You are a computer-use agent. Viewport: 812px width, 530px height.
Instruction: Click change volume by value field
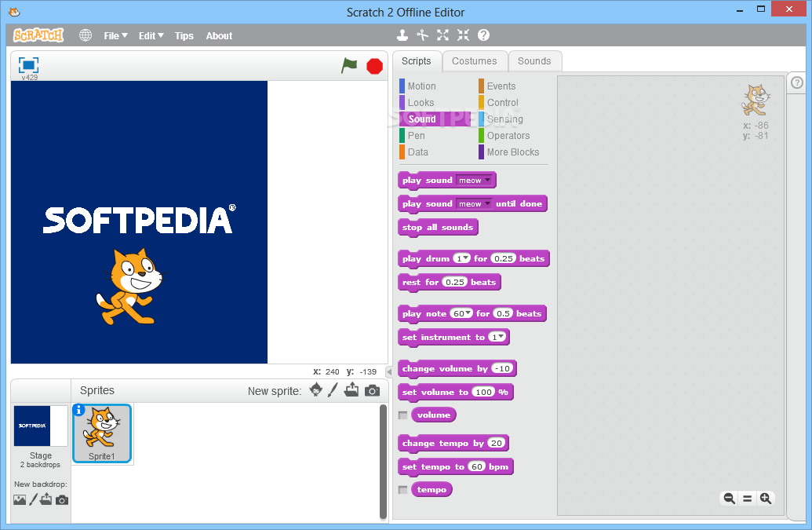(502, 368)
